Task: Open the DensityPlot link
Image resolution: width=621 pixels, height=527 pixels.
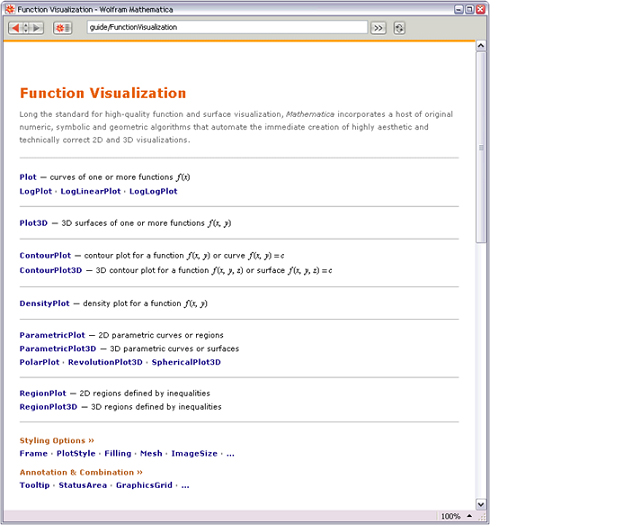Action: (x=44, y=303)
